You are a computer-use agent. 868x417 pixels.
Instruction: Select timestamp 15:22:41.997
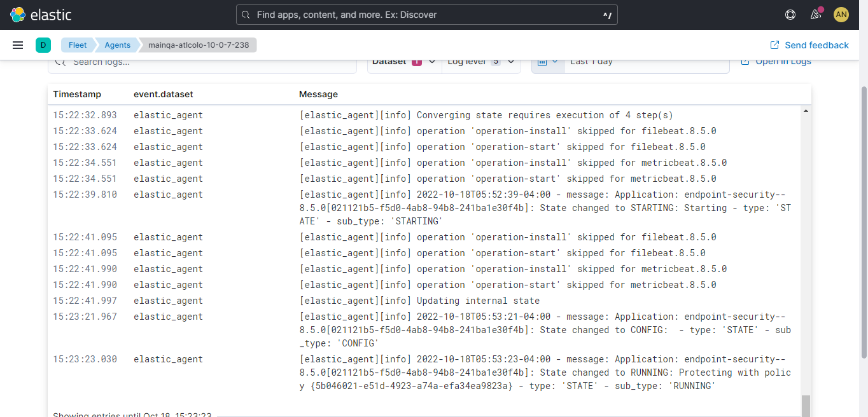(x=85, y=301)
